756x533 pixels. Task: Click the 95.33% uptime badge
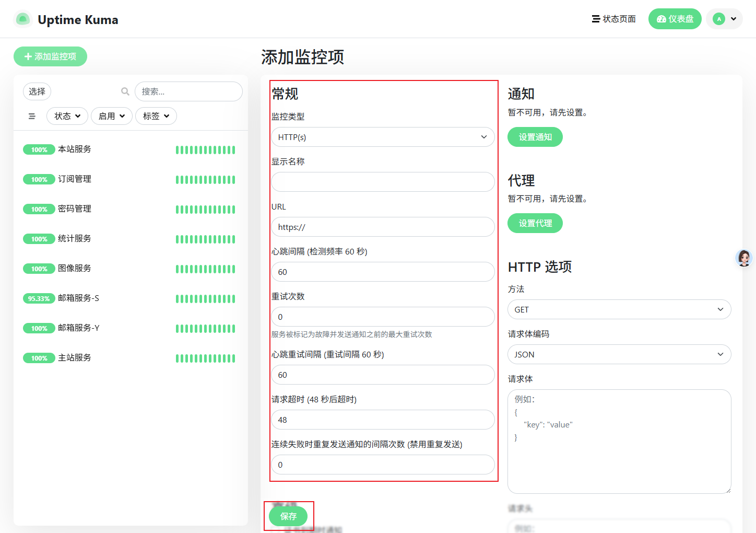tap(39, 299)
